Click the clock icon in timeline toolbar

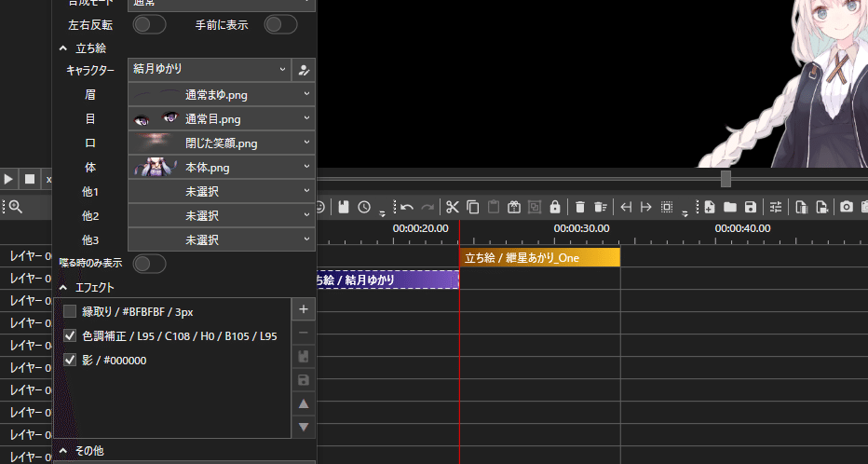(x=364, y=207)
